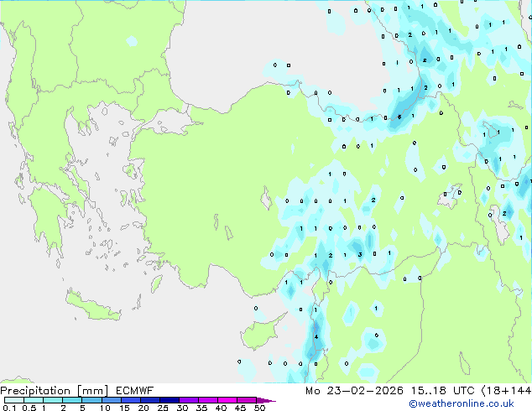Click the '4' precipitation value on the map
The height and width of the screenshot is (411, 532).
pos(316,336)
